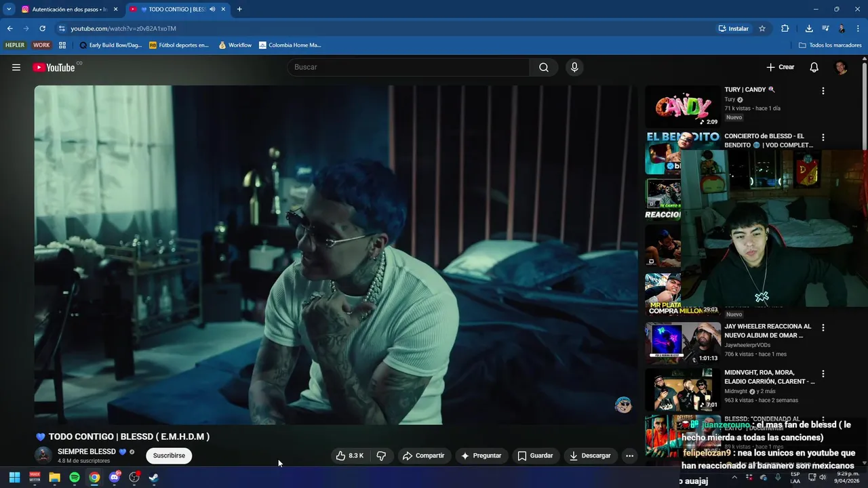This screenshot has height=488, width=868.
Task: Start voice search with microphone icon
Action: (574, 67)
